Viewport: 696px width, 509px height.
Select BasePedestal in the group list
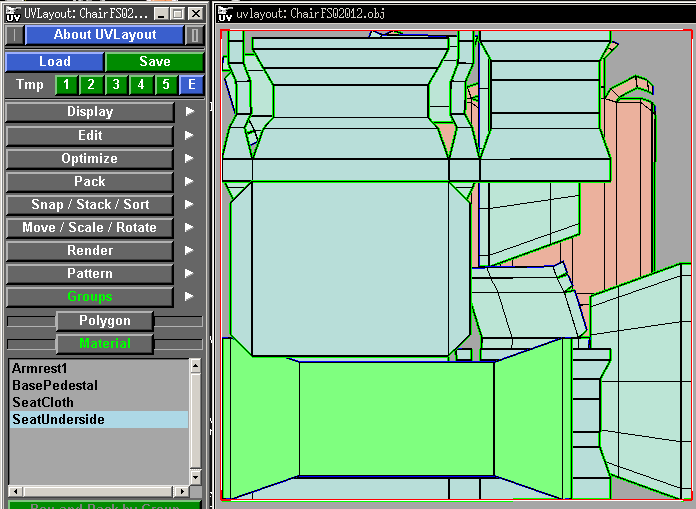pos(99,385)
